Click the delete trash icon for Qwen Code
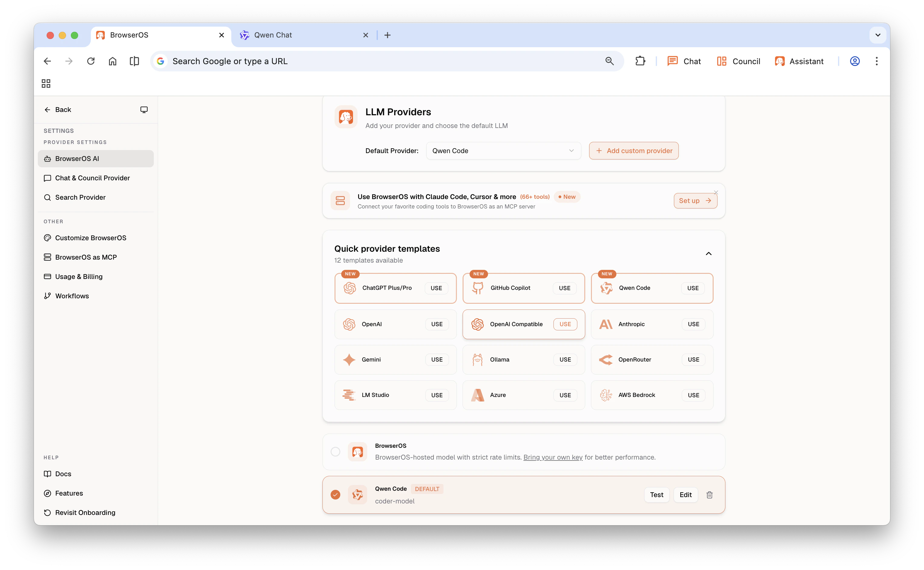Viewport: 924px width, 570px height. [709, 495]
